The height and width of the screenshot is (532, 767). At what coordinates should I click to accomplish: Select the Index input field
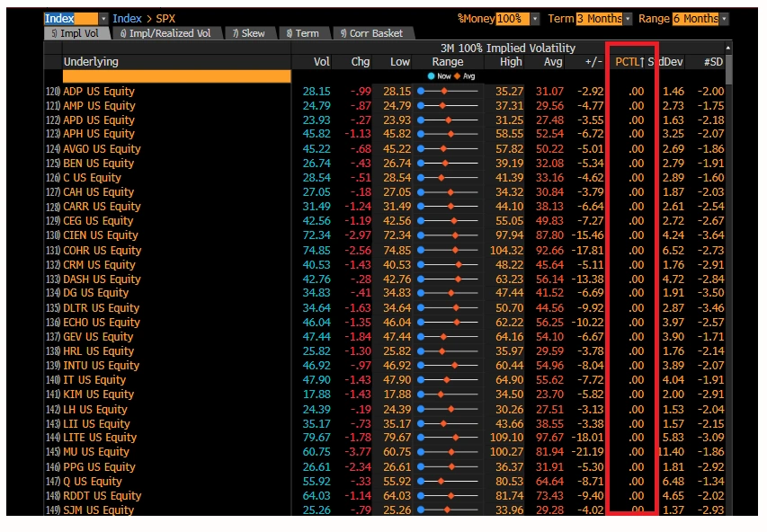[71, 19]
